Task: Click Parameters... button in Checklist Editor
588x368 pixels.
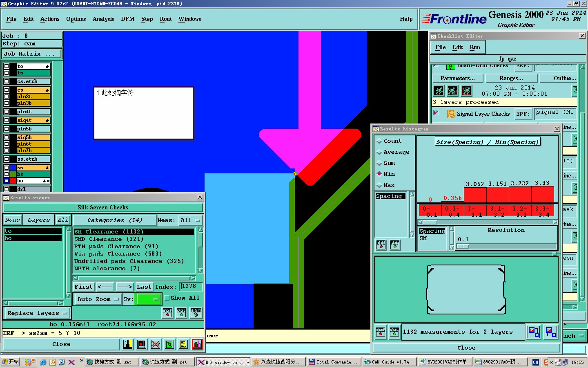Action: [458, 78]
